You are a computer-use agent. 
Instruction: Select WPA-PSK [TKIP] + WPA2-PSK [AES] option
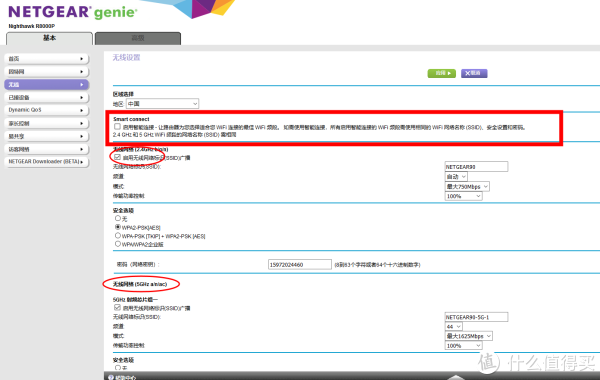(x=118, y=236)
